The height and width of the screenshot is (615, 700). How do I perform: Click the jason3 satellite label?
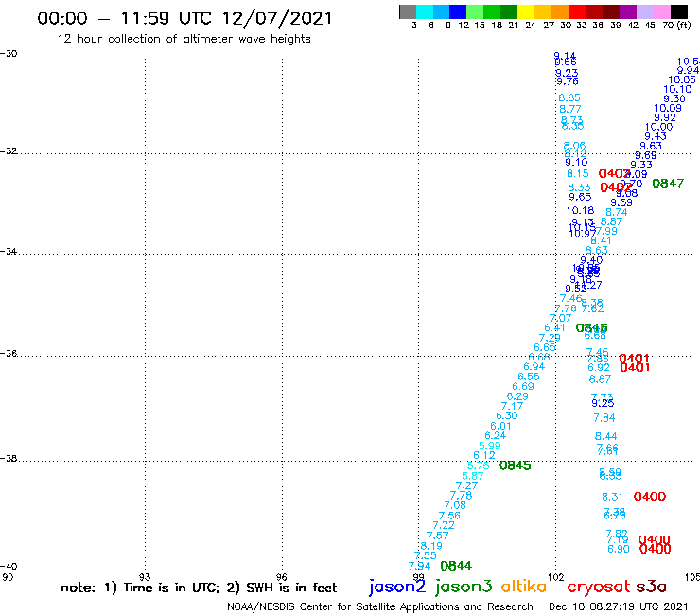[464, 587]
